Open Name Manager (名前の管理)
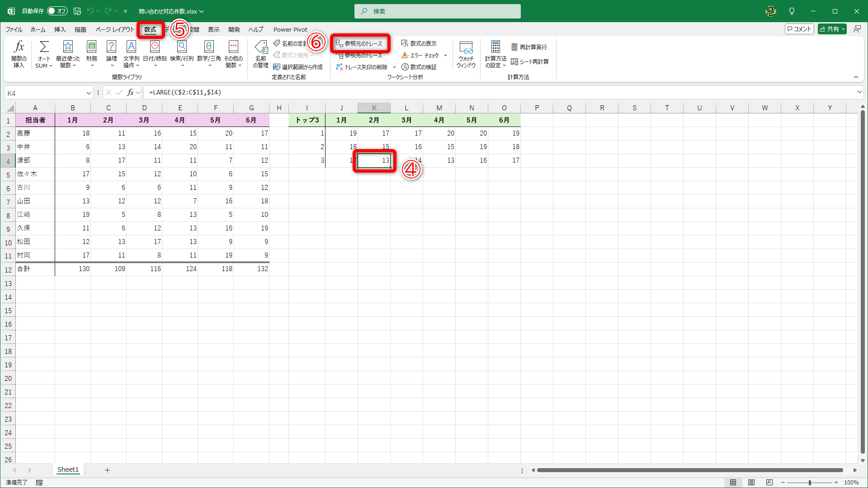The image size is (868, 488). [x=261, y=53]
